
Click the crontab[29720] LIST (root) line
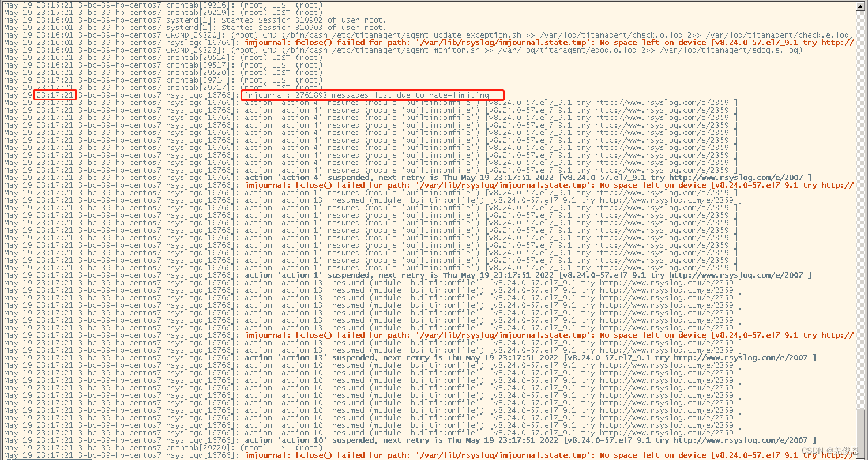tap(163, 447)
